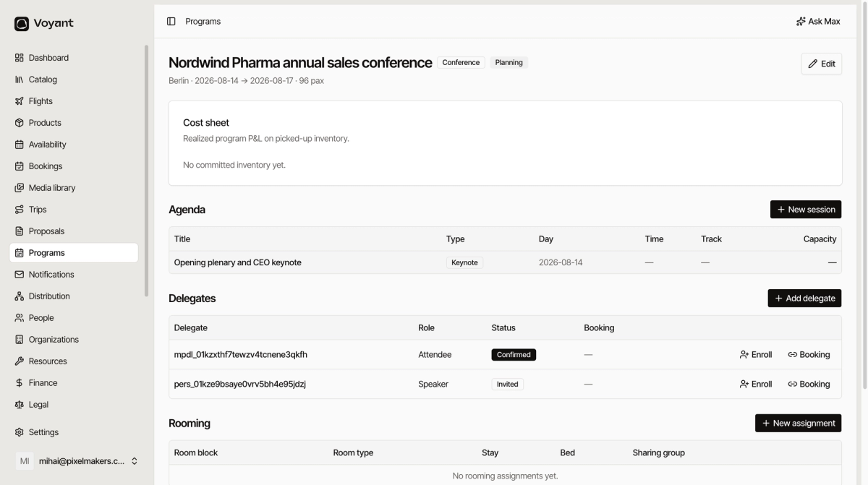
Task: Edit the Nordwind Pharma program
Action: [822, 64]
